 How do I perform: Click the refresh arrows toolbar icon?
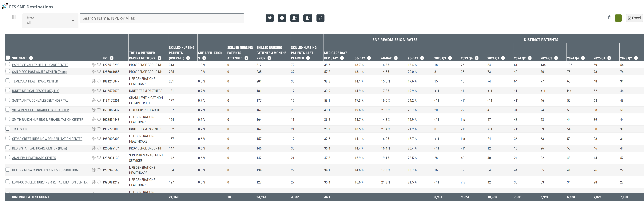pyautogui.click(x=320, y=18)
